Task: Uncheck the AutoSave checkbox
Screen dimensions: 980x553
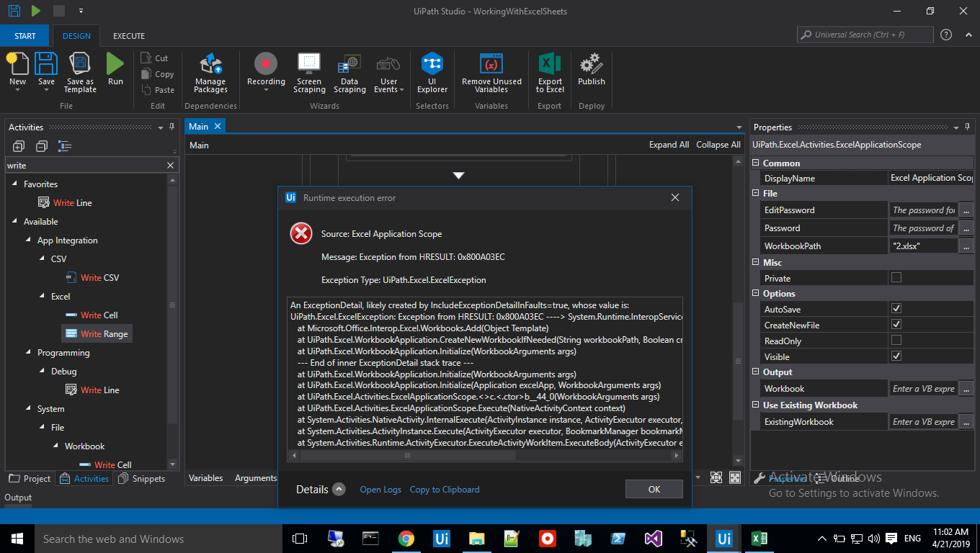Action: (x=896, y=309)
